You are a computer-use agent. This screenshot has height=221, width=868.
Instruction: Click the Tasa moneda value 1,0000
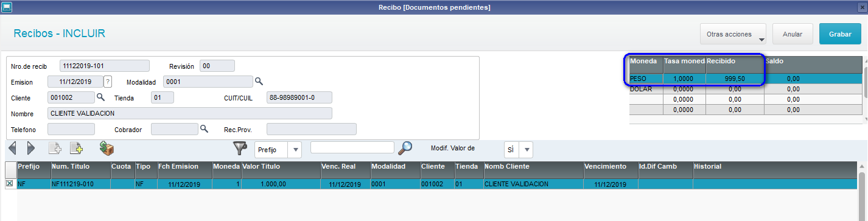pyautogui.click(x=684, y=79)
